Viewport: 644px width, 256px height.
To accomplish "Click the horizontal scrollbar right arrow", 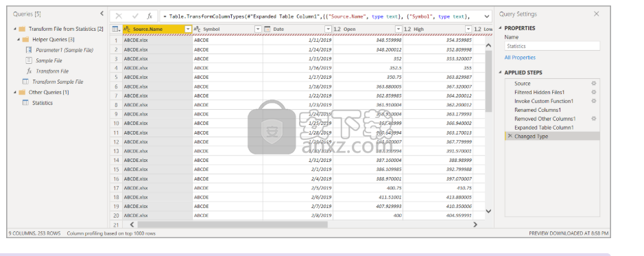I will tap(475, 224).
